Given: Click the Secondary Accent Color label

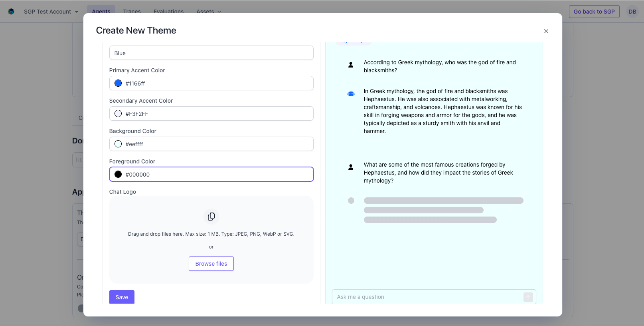Looking at the screenshot, I should [x=141, y=101].
